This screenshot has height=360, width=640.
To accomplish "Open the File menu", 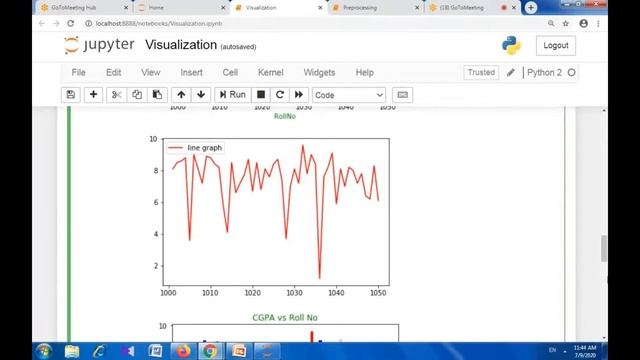I will point(78,72).
